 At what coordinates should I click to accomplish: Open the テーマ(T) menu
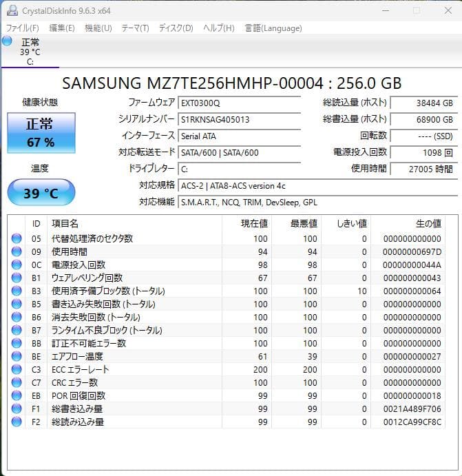tap(135, 28)
